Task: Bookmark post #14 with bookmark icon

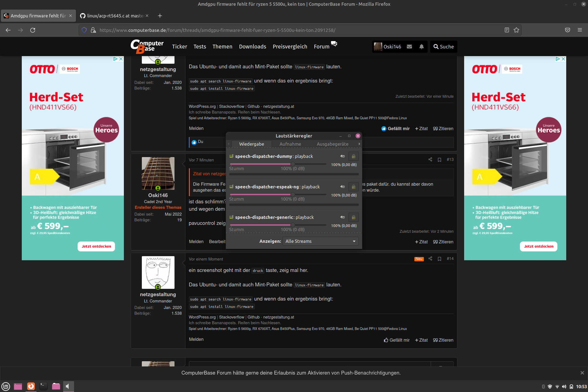Action: (439, 259)
